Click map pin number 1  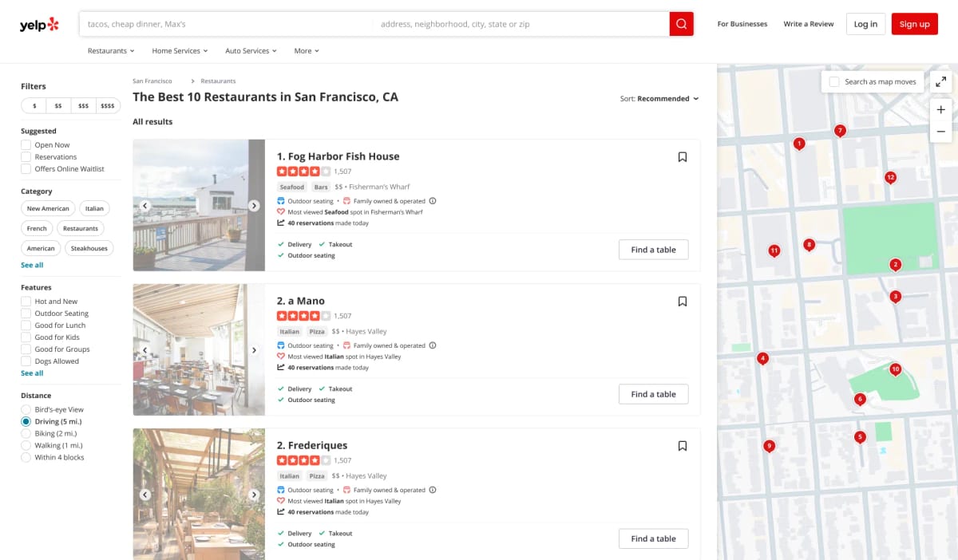pos(799,144)
